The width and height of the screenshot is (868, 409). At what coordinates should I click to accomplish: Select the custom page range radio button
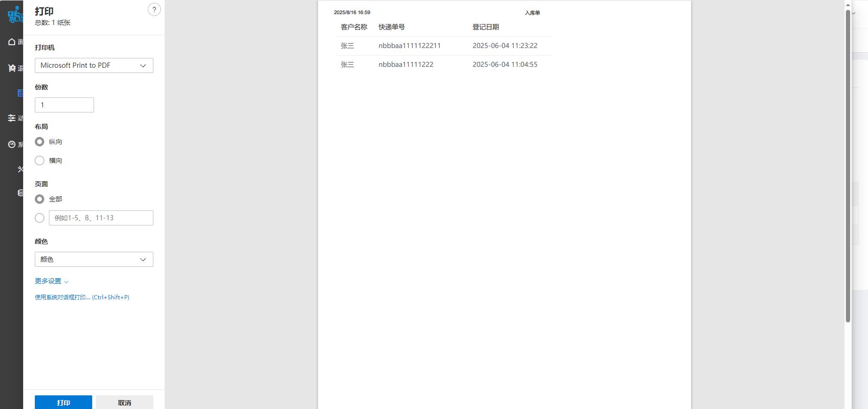(40, 218)
